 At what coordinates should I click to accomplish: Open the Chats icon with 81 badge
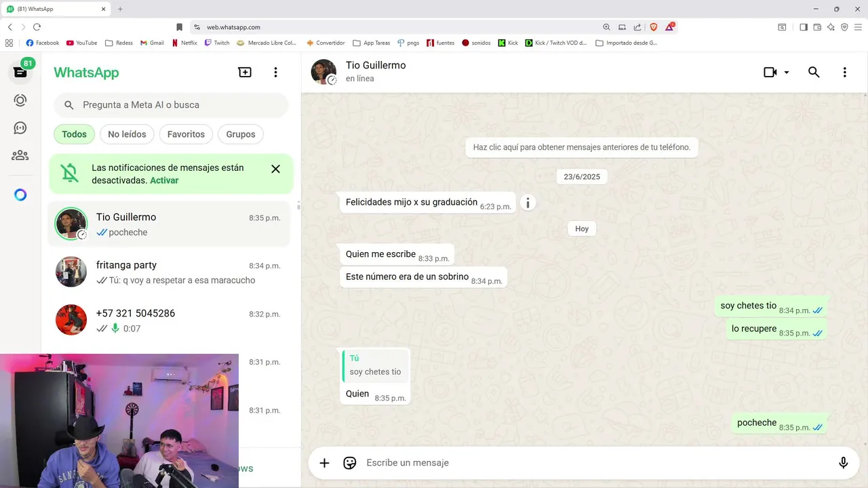pyautogui.click(x=20, y=72)
